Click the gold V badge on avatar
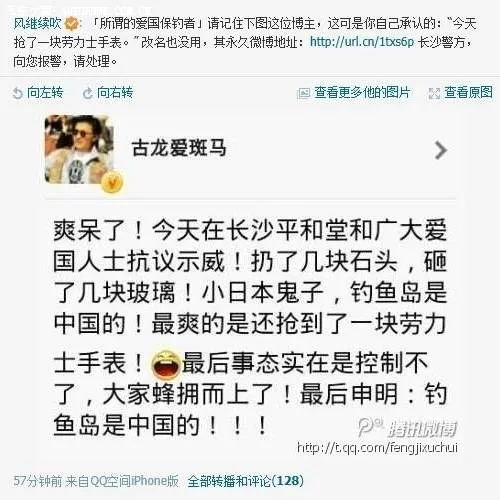This screenshot has height=500, width=500. (113, 183)
